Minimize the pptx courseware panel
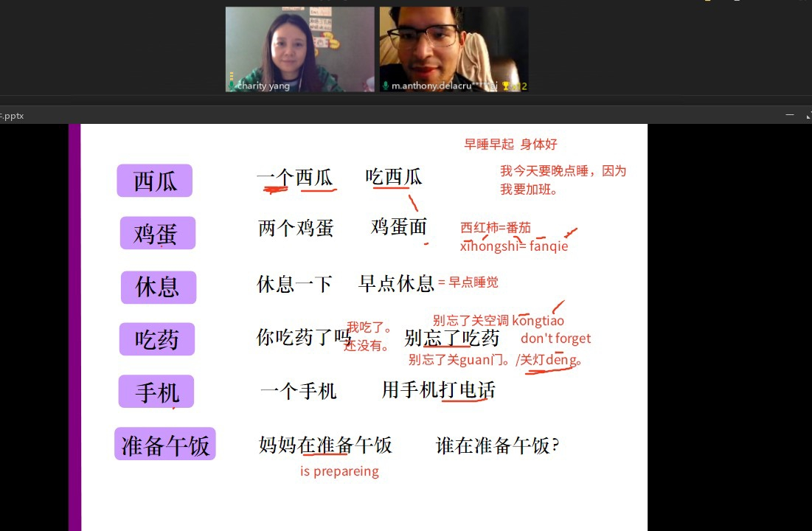This screenshot has height=531, width=812. click(790, 114)
